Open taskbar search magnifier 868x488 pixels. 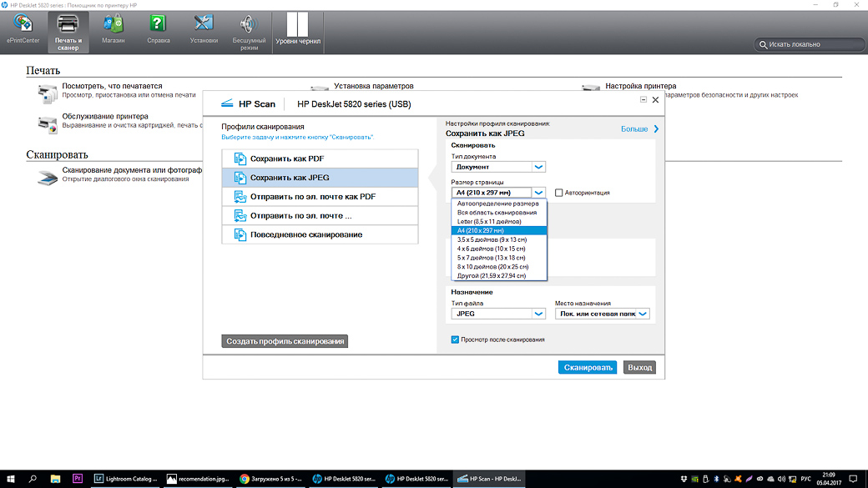[33, 479]
